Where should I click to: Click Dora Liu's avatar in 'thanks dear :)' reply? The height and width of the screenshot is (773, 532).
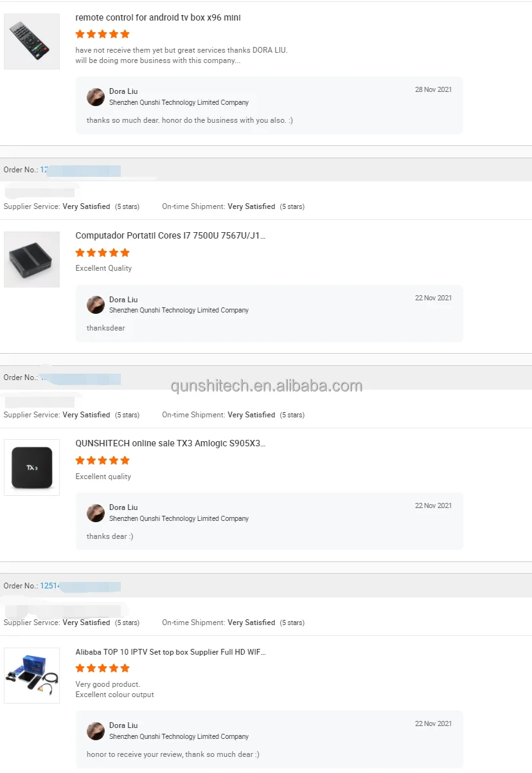96,513
